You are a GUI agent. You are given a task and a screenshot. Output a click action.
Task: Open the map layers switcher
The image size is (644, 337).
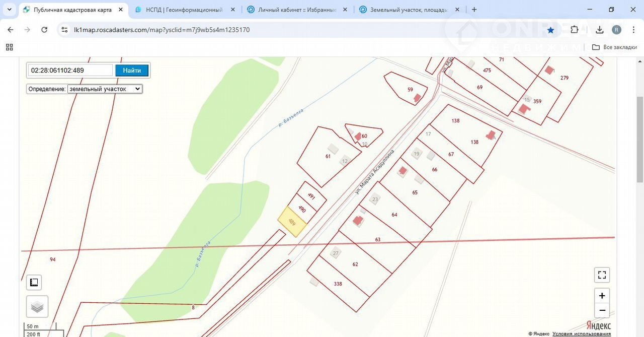(x=37, y=306)
